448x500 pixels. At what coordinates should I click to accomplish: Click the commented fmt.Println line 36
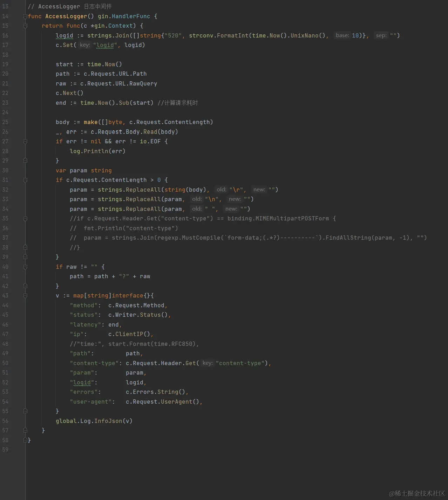pos(124,228)
